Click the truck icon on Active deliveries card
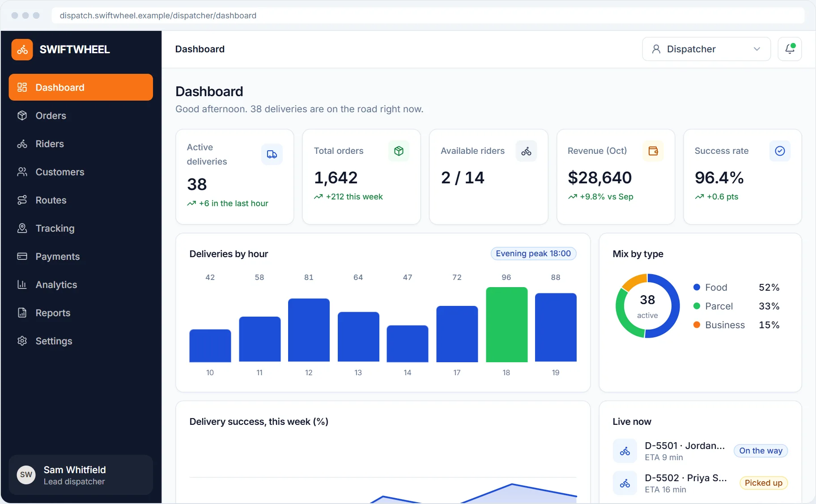Image resolution: width=816 pixels, height=504 pixels. tap(272, 154)
